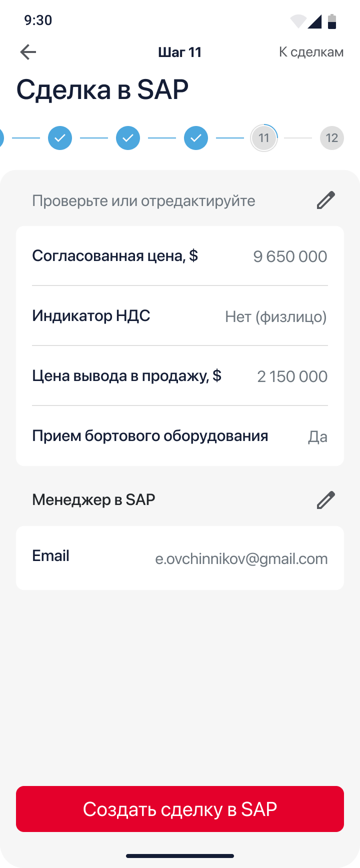Tap first fully visible checkmark step
This screenshot has width=360, height=868.
click(60, 138)
